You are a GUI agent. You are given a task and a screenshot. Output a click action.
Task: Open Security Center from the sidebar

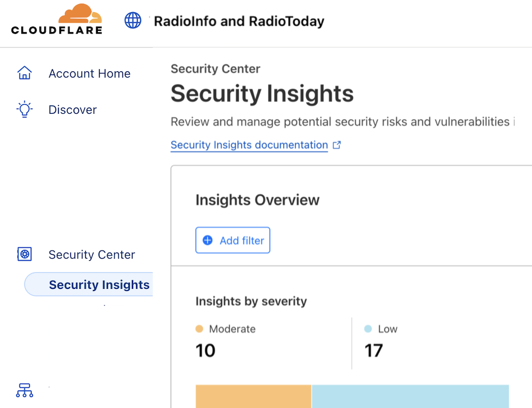tap(92, 254)
